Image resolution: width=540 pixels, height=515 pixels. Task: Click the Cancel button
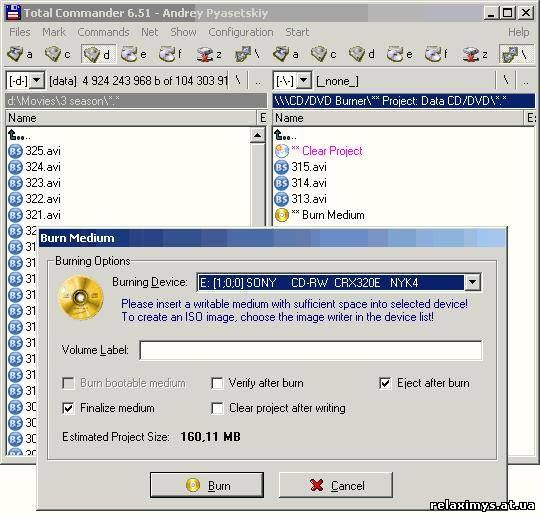[x=336, y=485]
